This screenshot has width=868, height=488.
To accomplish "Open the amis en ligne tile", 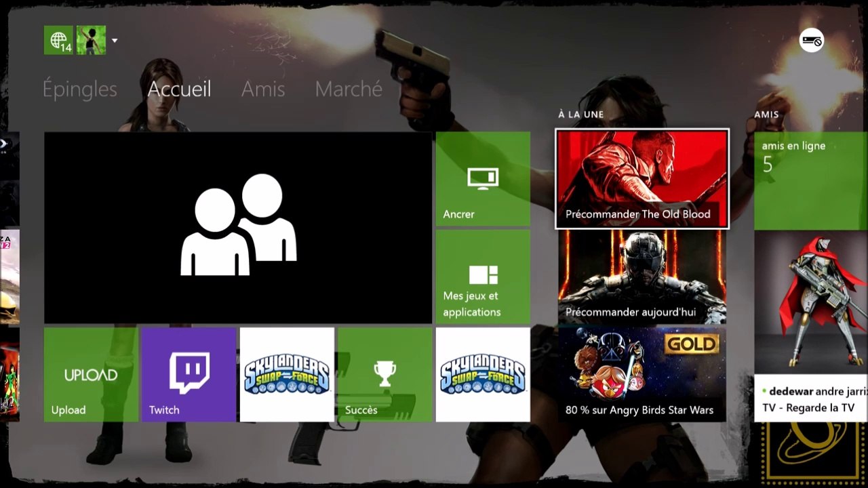I will [x=811, y=180].
